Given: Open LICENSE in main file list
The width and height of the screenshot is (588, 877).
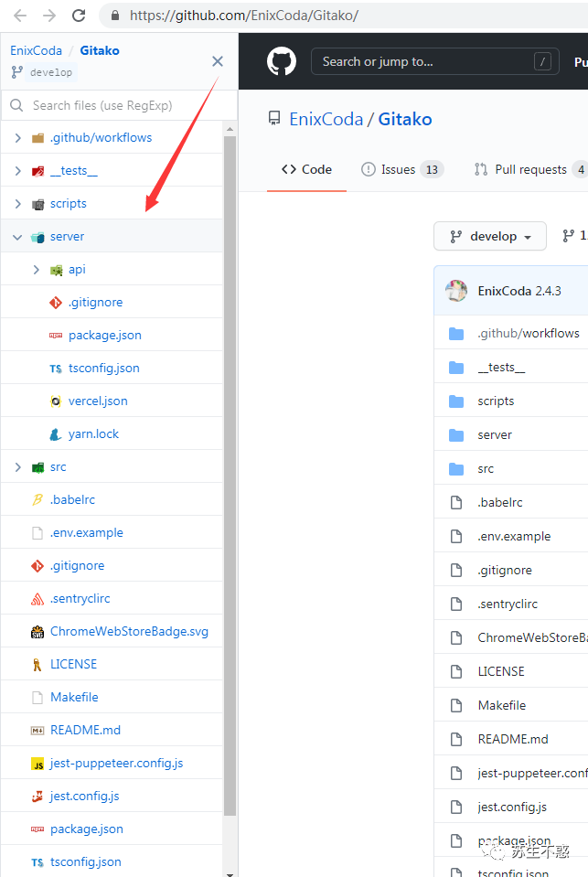Looking at the screenshot, I should click(501, 671).
